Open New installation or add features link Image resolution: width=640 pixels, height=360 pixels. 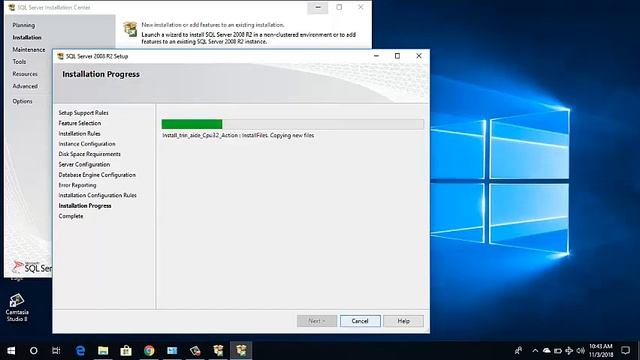pos(213,25)
